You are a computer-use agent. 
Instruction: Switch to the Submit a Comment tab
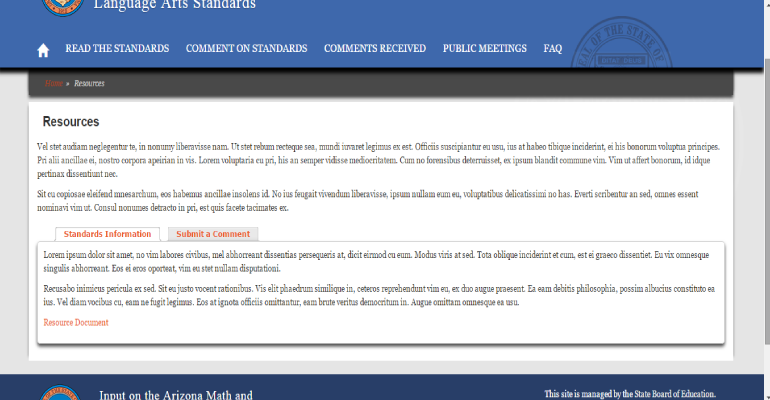(213, 234)
